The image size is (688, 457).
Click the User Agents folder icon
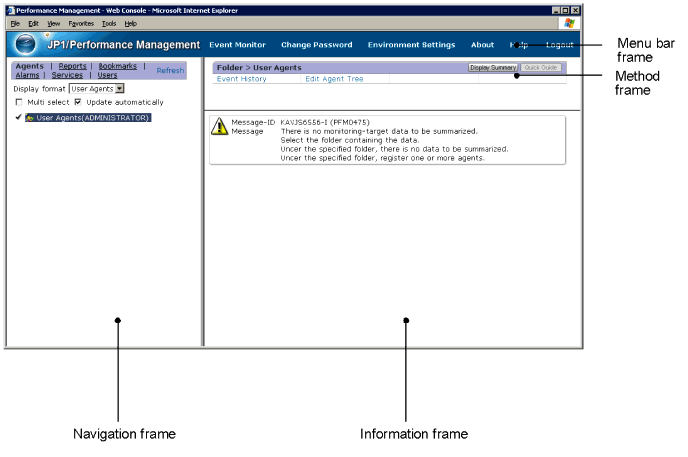tap(31, 118)
